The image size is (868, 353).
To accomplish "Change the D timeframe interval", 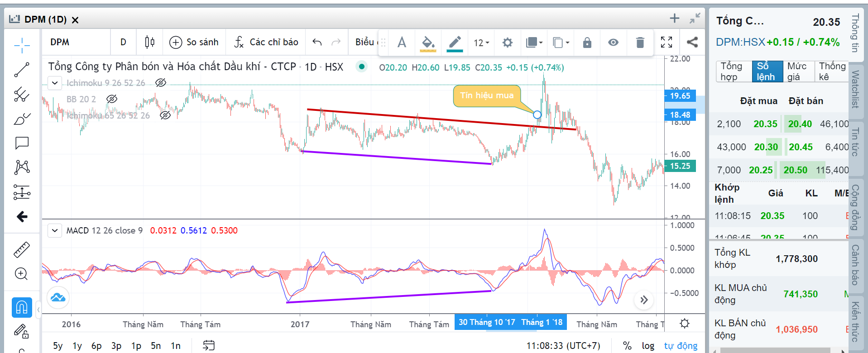I will [123, 42].
